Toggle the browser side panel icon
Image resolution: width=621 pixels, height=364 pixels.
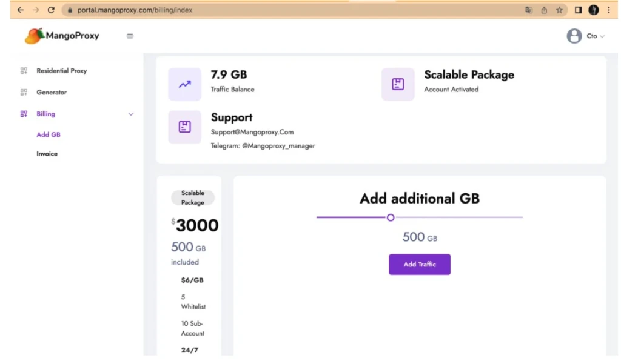(578, 10)
